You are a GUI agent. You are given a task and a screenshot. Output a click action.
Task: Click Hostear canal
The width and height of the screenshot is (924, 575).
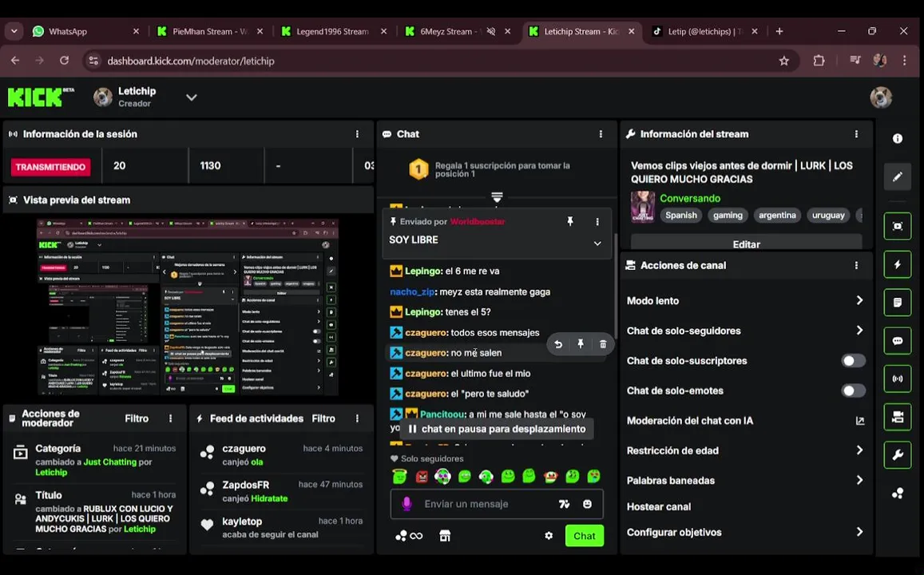[658, 506]
